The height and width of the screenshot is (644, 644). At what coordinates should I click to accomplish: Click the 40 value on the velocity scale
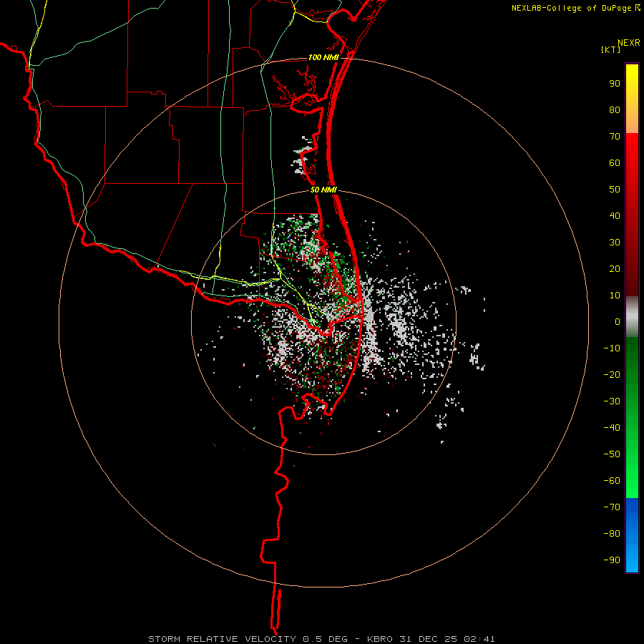click(x=615, y=215)
